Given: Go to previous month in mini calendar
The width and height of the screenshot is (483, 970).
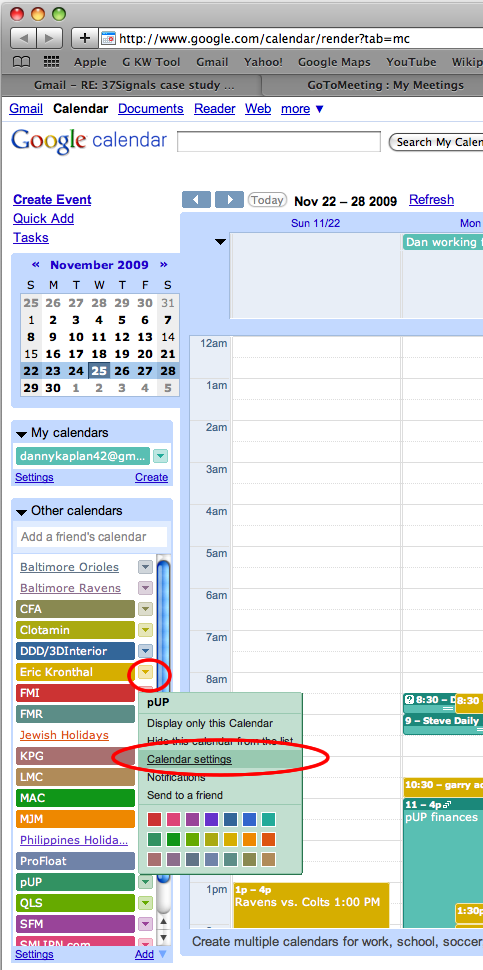Looking at the screenshot, I should coord(35,265).
